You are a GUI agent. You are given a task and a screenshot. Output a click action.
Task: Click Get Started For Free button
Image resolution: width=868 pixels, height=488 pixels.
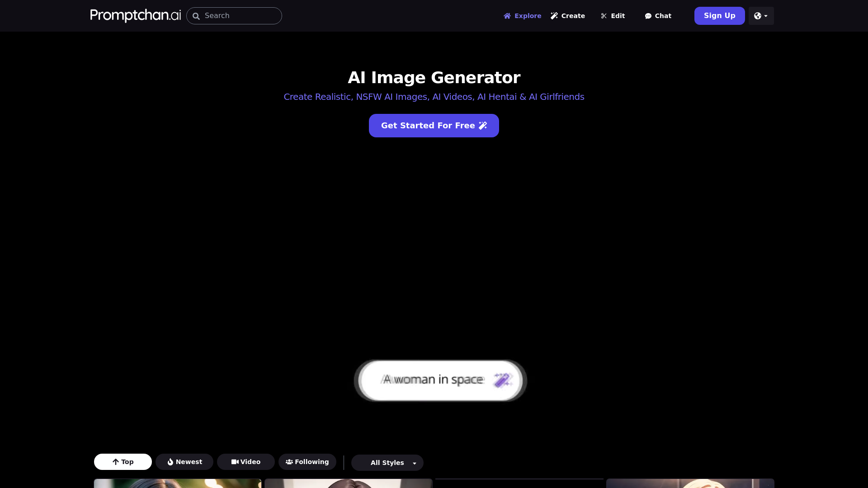coord(434,126)
